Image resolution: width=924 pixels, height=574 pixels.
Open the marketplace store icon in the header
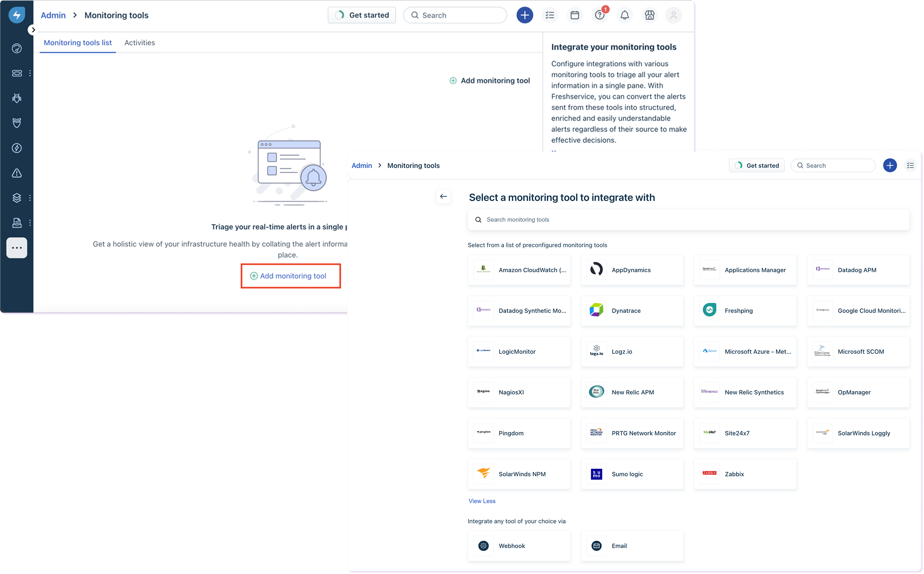coord(650,15)
